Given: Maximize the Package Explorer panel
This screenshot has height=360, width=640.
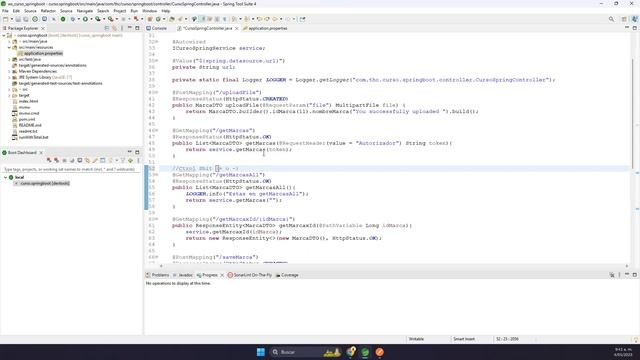Looking at the screenshot, I should pyautogui.click(x=137, y=28).
